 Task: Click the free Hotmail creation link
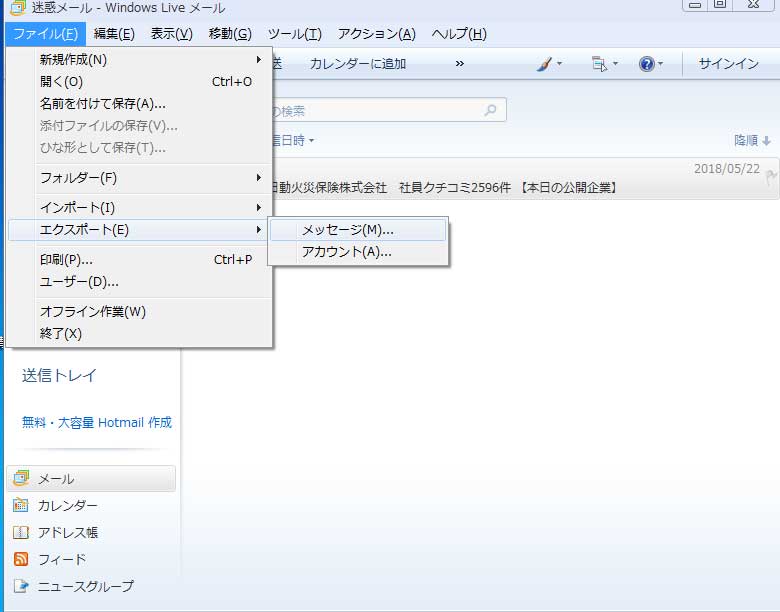point(97,423)
